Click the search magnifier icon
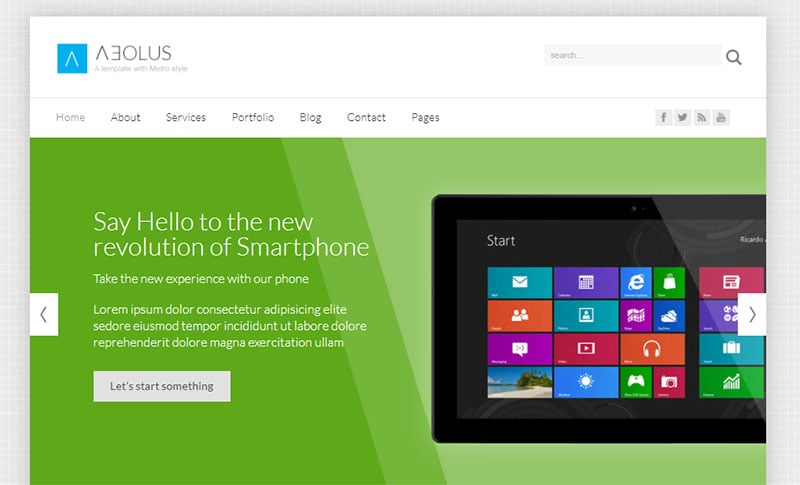800x485 pixels. (x=734, y=57)
